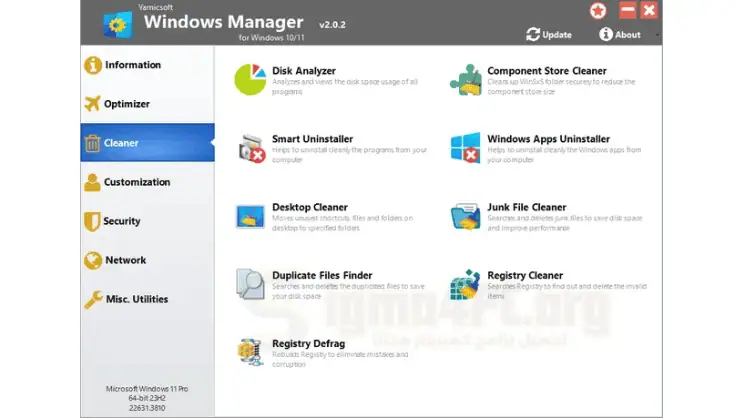
Task: Open Duplicate Files Finder magnifier icon
Action: tap(250, 284)
